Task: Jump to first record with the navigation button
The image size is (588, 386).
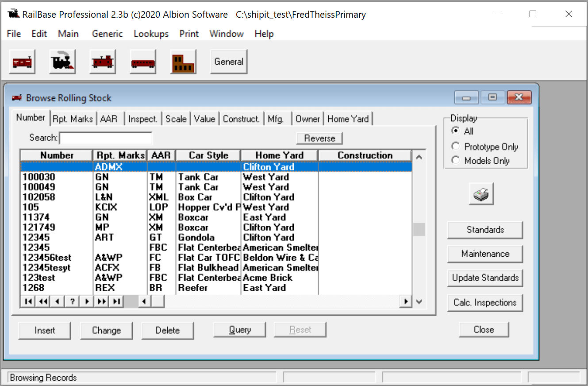Action: [28, 301]
